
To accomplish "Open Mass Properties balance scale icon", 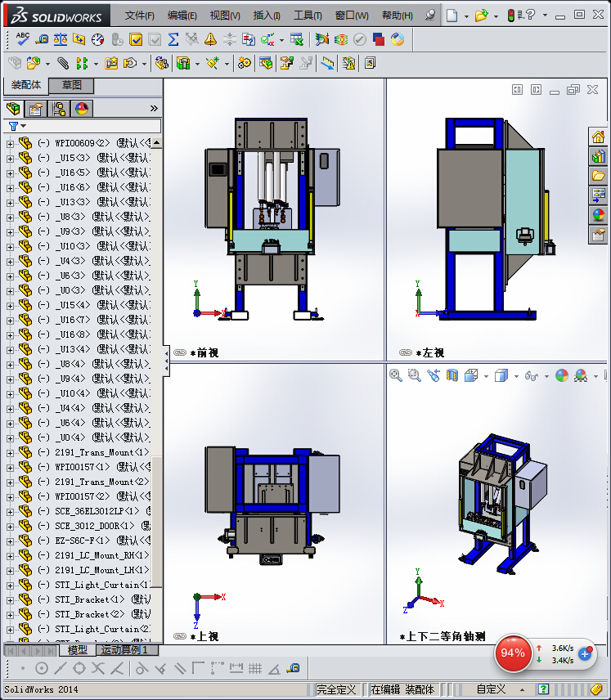I will 61,39.
